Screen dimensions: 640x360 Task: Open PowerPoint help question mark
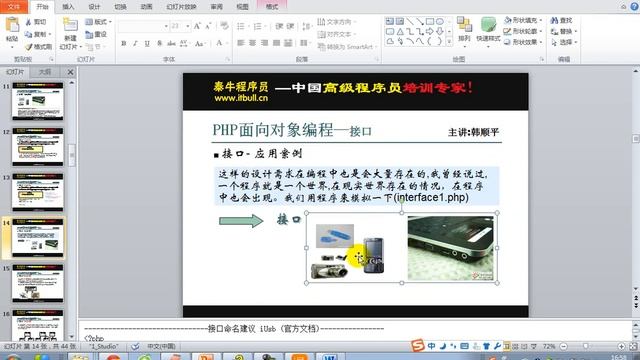click(x=635, y=6)
